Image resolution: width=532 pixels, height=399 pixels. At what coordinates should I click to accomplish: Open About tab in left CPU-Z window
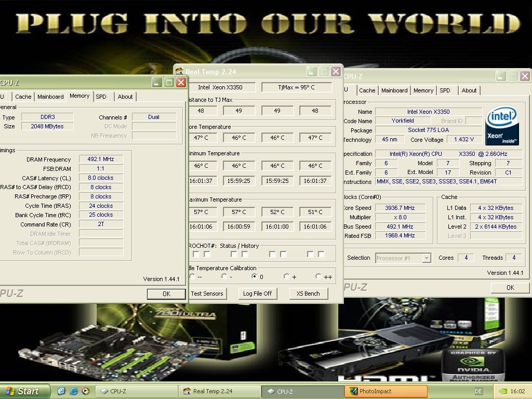tap(125, 97)
